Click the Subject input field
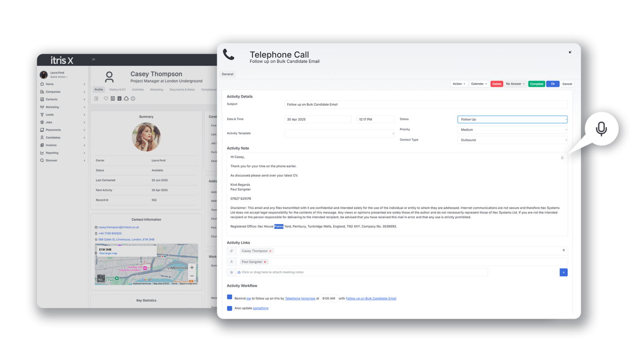The width and height of the screenshot is (644, 362). (425, 105)
